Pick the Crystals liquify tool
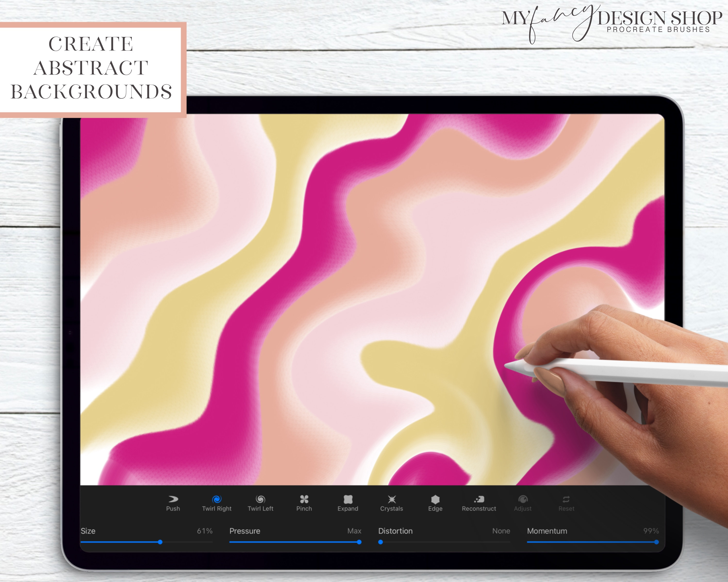Viewport: 728px width, 582px height. pyautogui.click(x=392, y=503)
